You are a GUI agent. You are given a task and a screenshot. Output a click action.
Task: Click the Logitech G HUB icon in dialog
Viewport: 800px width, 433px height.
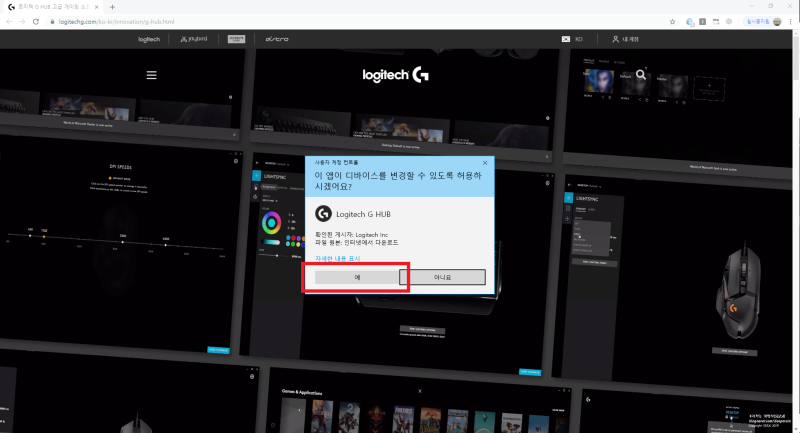coord(323,214)
